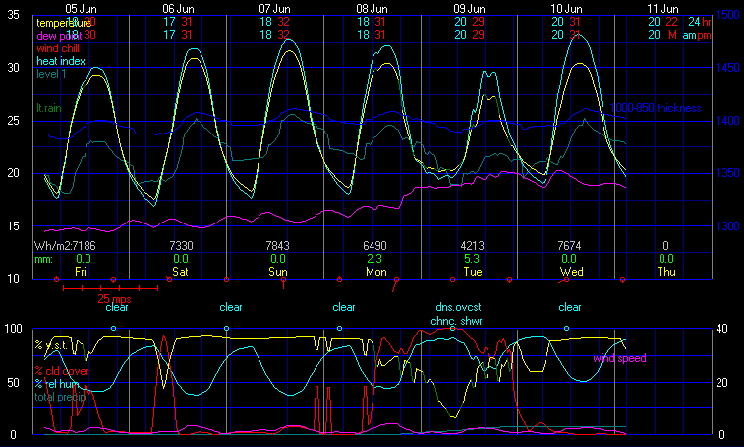
Task: Select the "dns.ovcst" sky condition label
Action: (458, 307)
